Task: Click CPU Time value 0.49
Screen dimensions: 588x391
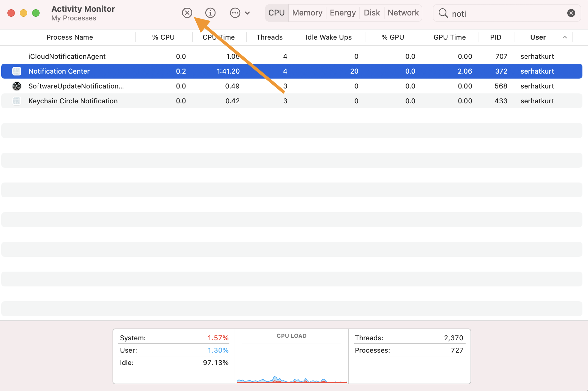Action: (232, 86)
